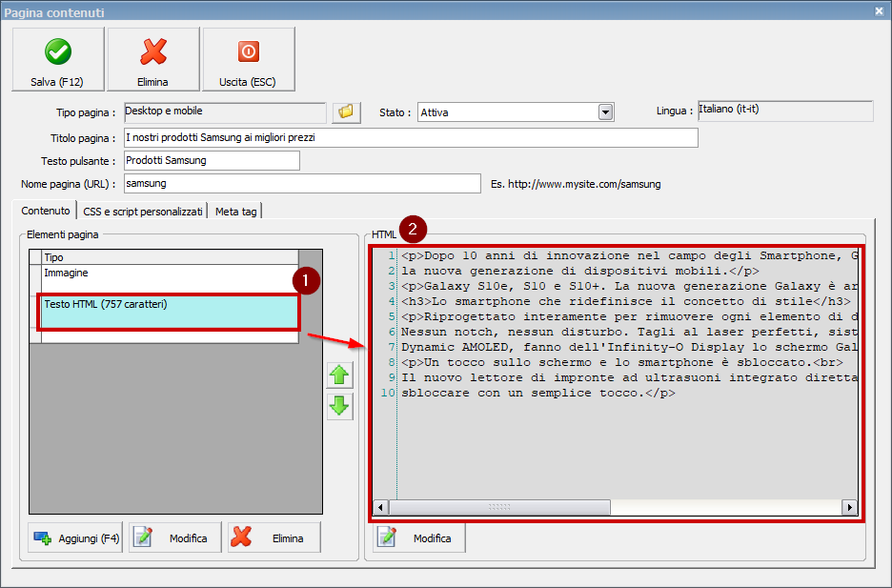Select Testo HTML (757 caratteri) row
Viewport: 892px width, 588px height.
pyautogui.click(x=169, y=312)
